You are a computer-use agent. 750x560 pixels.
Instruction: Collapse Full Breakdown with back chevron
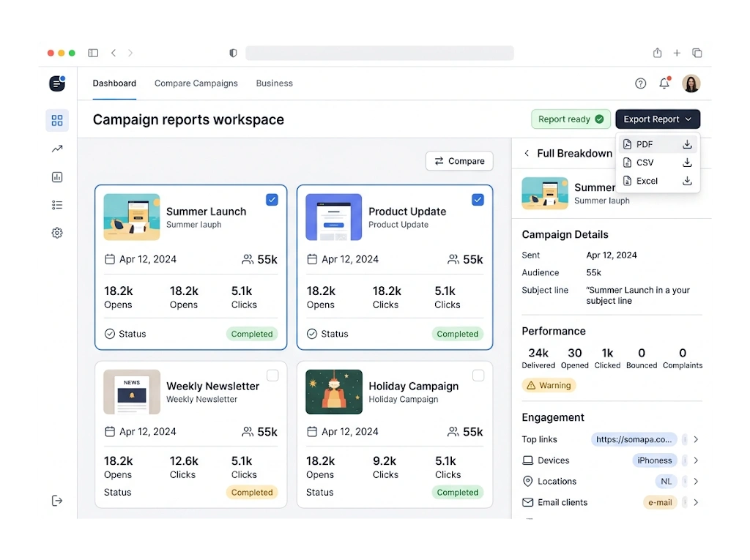527,153
